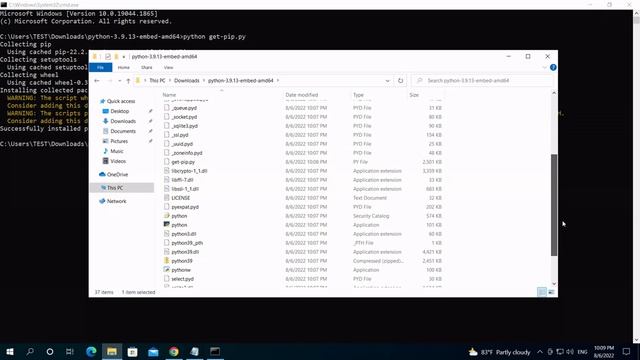The height and width of the screenshot is (360, 640).
Task: Click the zipped folder icon beside python39
Action: click(x=167, y=260)
